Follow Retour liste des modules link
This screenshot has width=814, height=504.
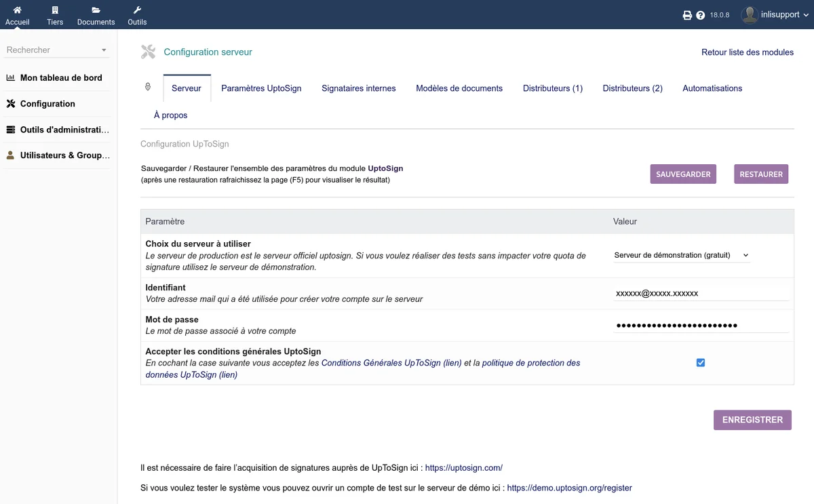tap(748, 52)
